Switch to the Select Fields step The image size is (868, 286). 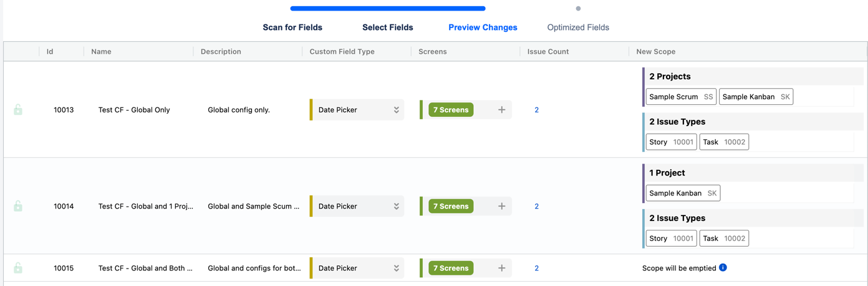[387, 27]
